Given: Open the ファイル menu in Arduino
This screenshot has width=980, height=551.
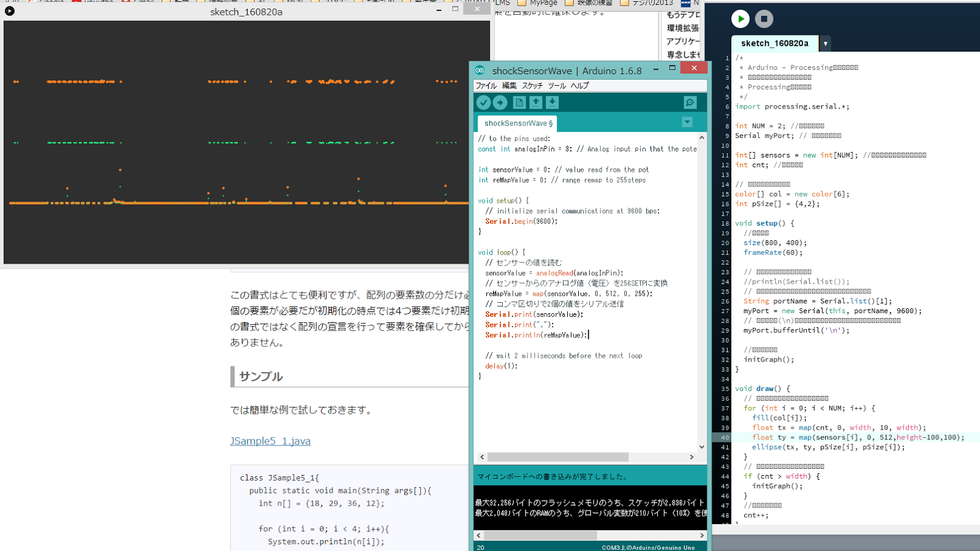Looking at the screenshot, I should (486, 86).
